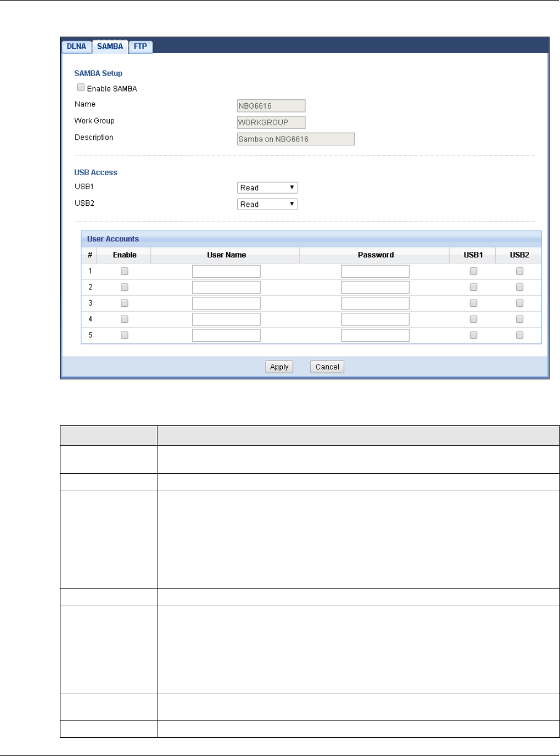Select the SAMBA tab

110,47
